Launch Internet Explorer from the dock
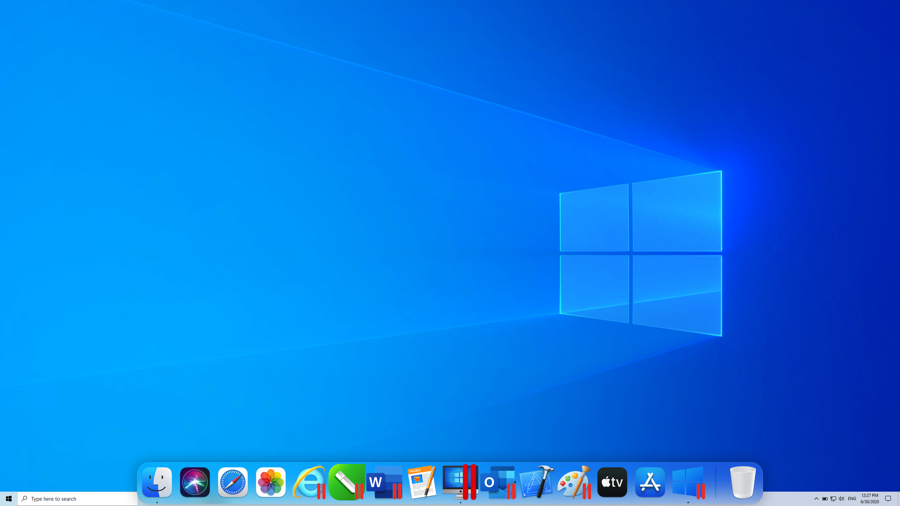The height and width of the screenshot is (506, 900). click(308, 482)
